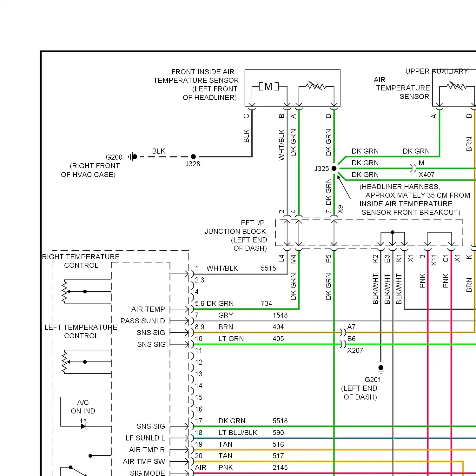
Task: Select junction block terminal K2
Action: [375, 259]
